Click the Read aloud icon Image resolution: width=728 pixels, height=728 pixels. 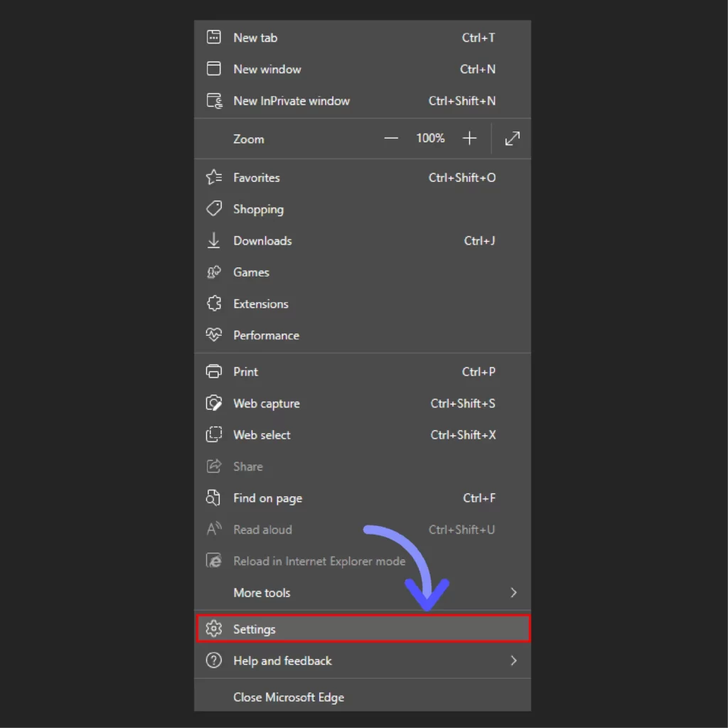(214, 529)
